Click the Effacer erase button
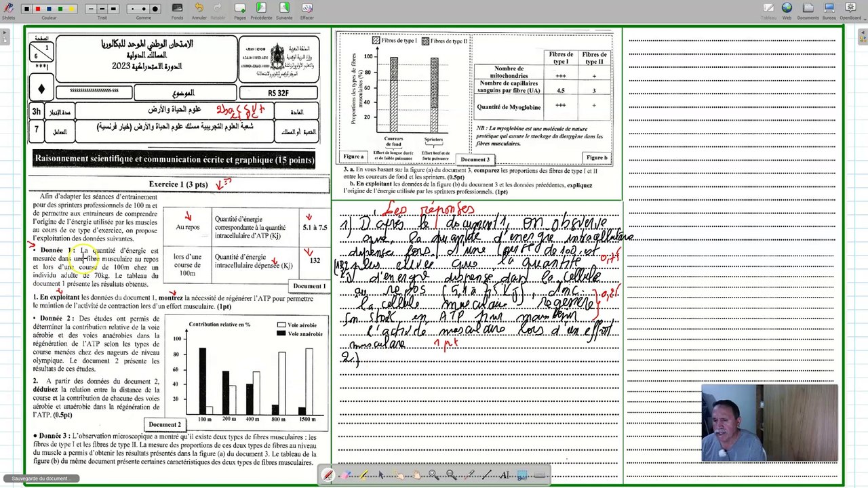This screenshot has width=868, height=488. tap(307, 10)
